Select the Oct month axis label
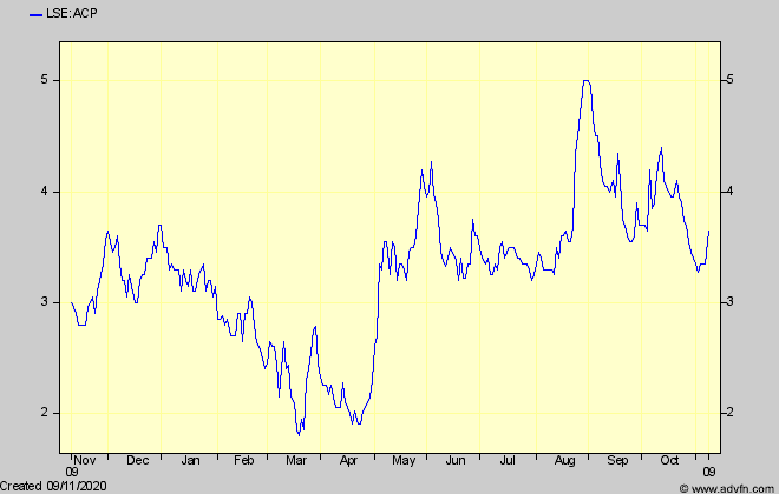 (670, 461)
